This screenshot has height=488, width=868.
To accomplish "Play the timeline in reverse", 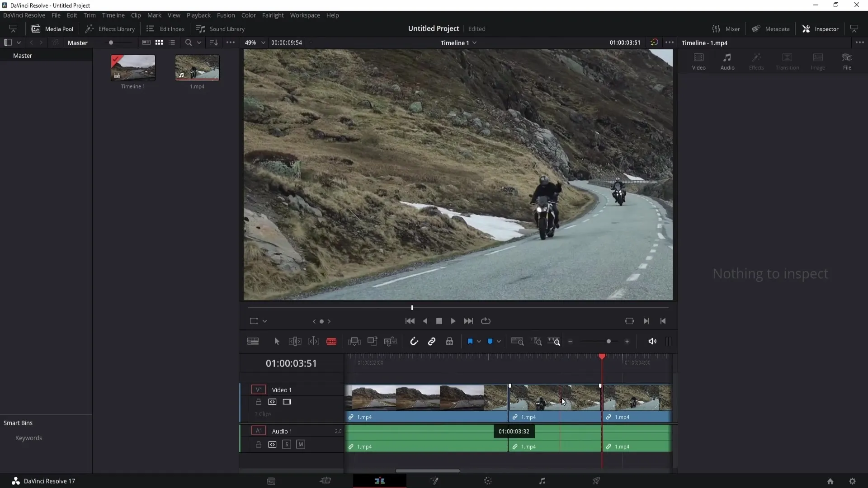I will [x=425, y=321].
